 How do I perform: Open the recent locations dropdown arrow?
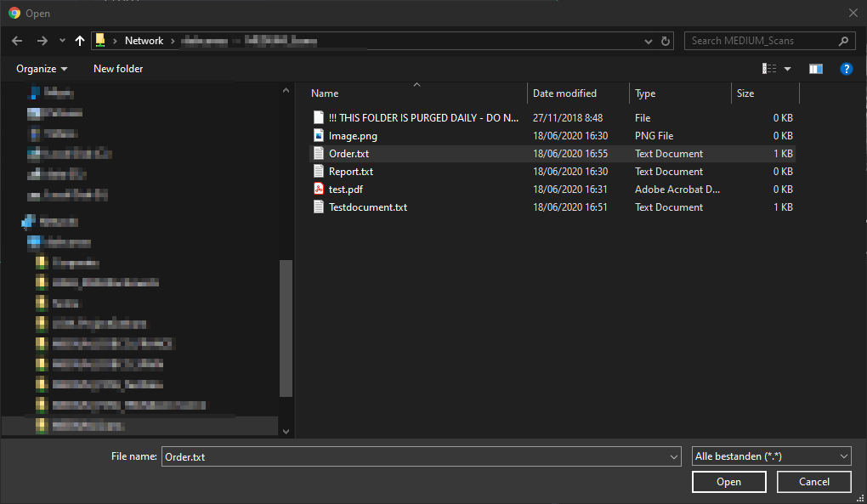tap(62, 41)
